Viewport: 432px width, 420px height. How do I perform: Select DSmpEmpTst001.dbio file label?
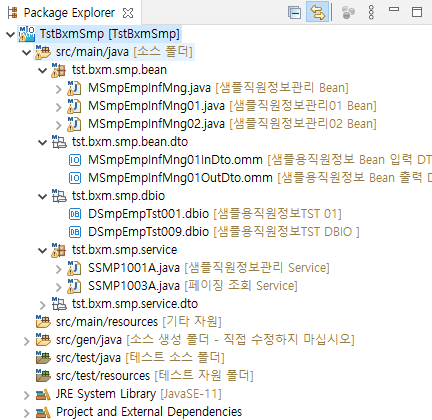tap(148, 214)
